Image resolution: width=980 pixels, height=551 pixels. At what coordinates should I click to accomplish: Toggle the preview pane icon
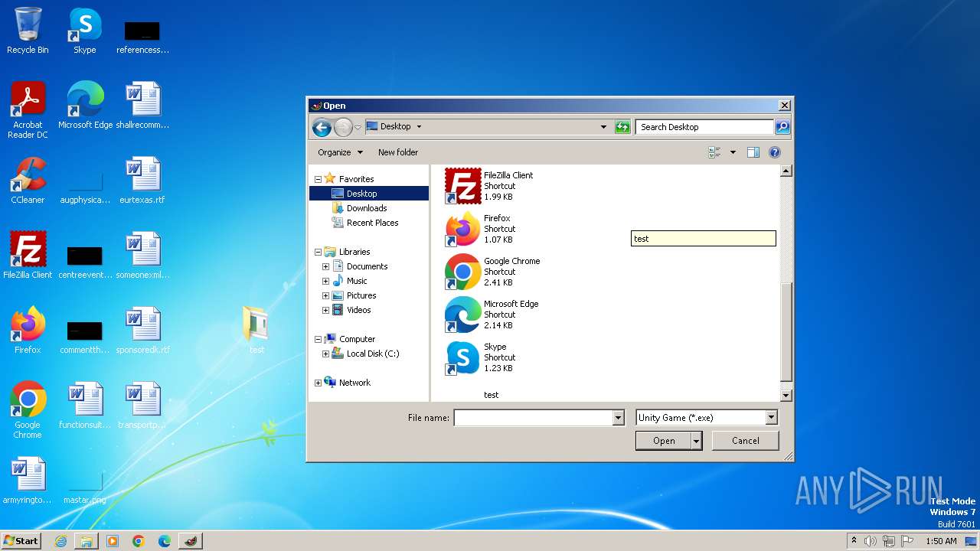click(753, 152)
